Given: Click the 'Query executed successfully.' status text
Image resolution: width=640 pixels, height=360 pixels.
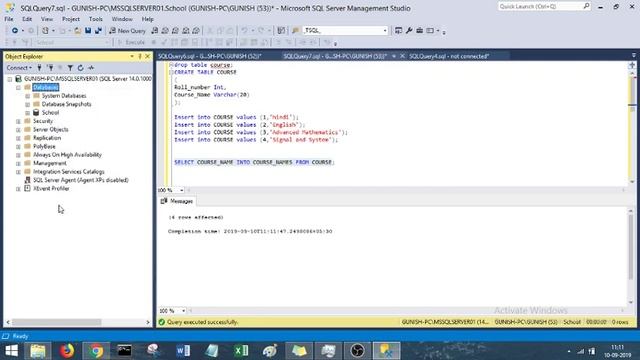Looking at the screenshot, I should pos(202,322).
